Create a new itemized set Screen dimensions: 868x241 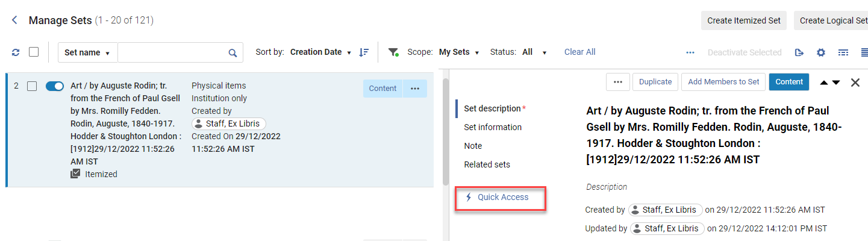point(744,20)
